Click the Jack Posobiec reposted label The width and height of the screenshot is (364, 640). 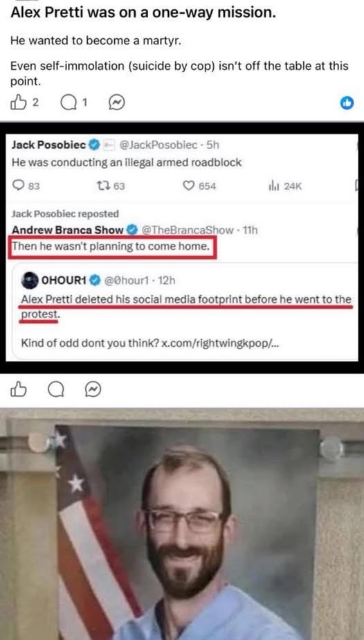pos(64,213)
